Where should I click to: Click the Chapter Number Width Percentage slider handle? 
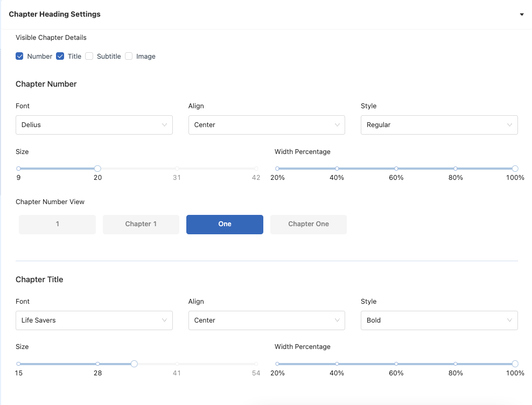coord(515,168)
